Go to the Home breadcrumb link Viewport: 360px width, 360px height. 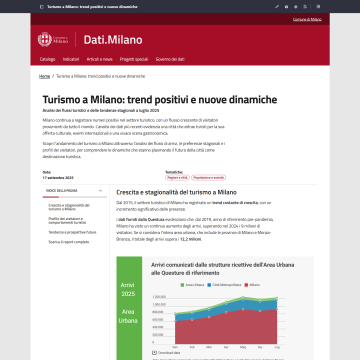[x=44, y=76]
